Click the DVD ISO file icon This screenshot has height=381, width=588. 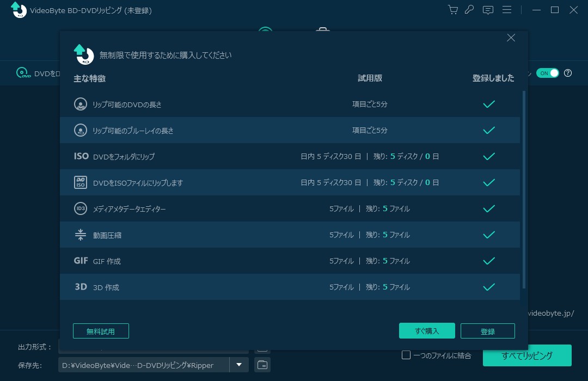[81, 182]
